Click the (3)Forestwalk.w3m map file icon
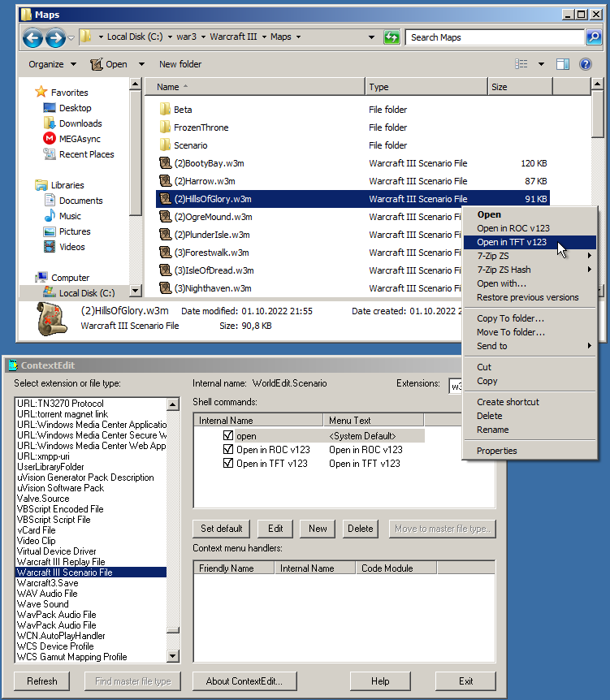Screen dimensions: 610x700 (165, 253)
